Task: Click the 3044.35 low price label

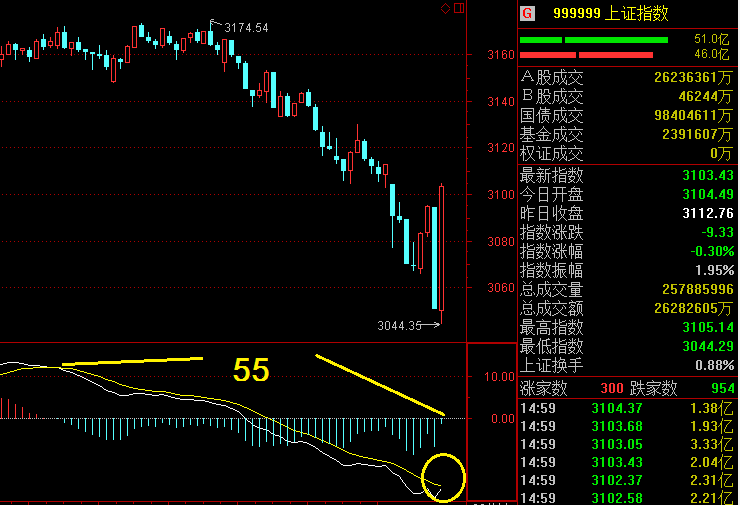Action: point(399,326)
